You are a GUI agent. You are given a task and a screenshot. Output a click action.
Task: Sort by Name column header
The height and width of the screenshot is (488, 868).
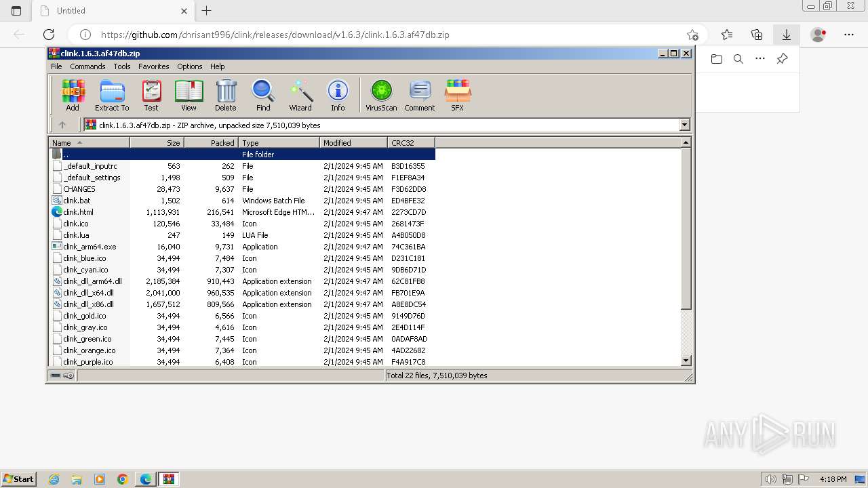click(x=90, y=142)
